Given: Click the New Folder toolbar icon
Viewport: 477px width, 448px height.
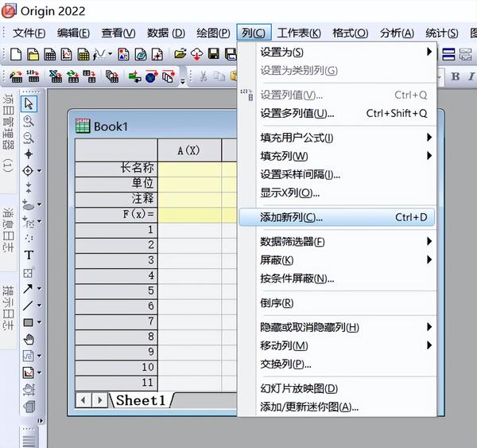Looking at the screenshot, I should pyautogui.click(x=33, y=55).
